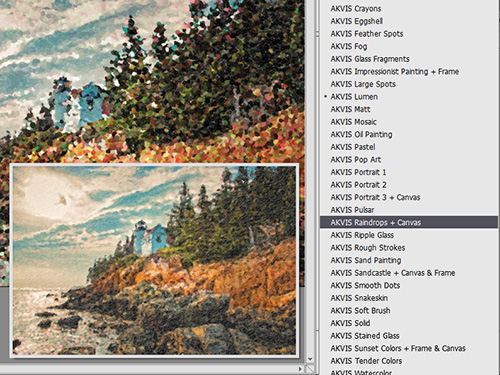This screenshot has width=500, height=375.
Task: Pick the AKVIS Fog preset
Action: pos(349,46)
